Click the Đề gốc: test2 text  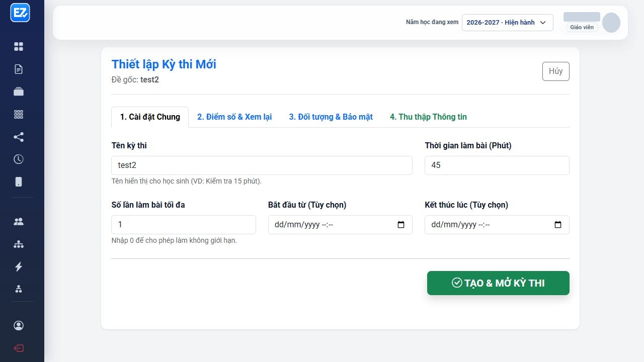[x=135, y=79]
